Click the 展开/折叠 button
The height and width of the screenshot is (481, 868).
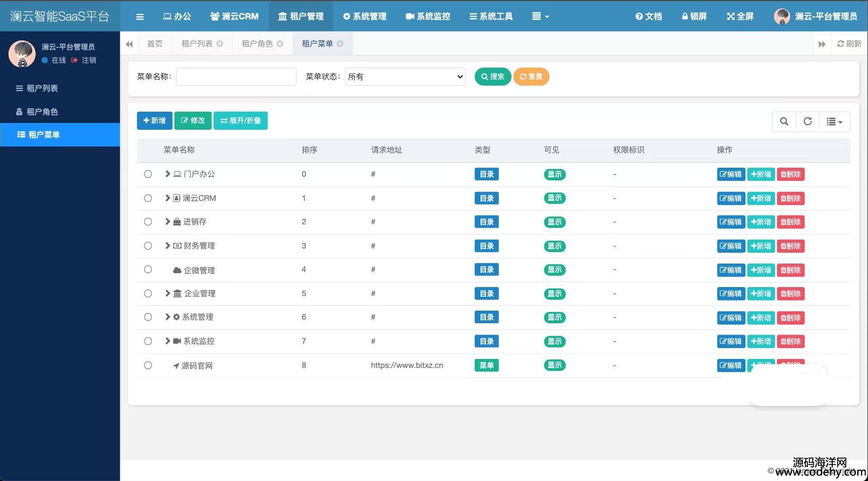coord(241,121)
